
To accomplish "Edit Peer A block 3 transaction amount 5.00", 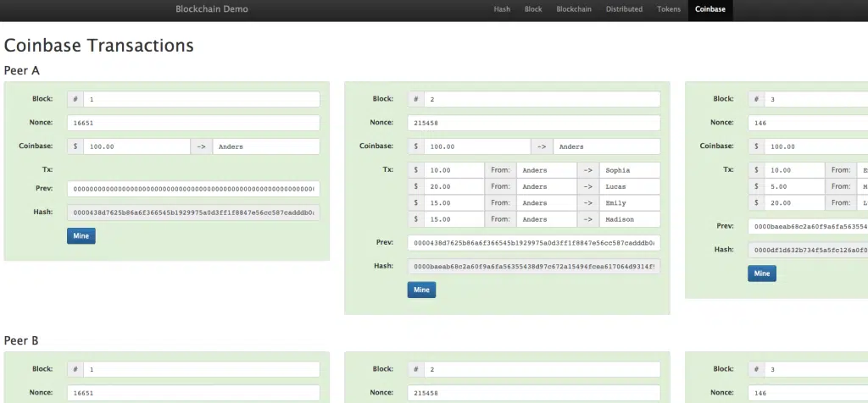I will point(794,187).
